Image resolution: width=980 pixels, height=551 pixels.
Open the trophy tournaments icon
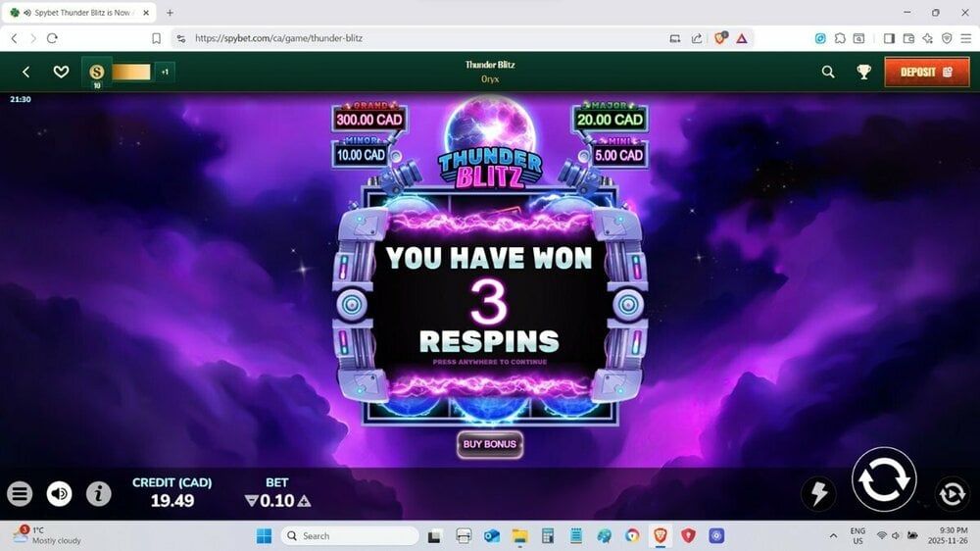tap(863, 72)
